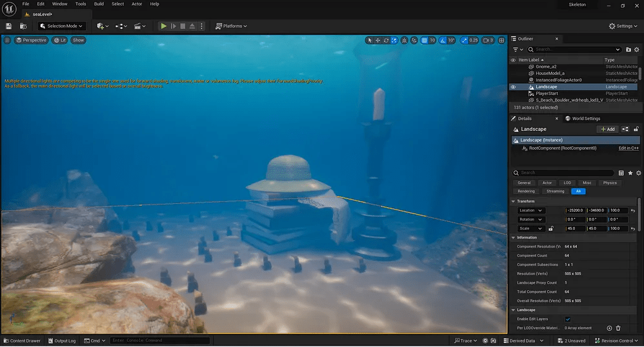This screenshot has height=347, width=644.
Task: Click the star favorites icon in Details
Action: point(630,173)
